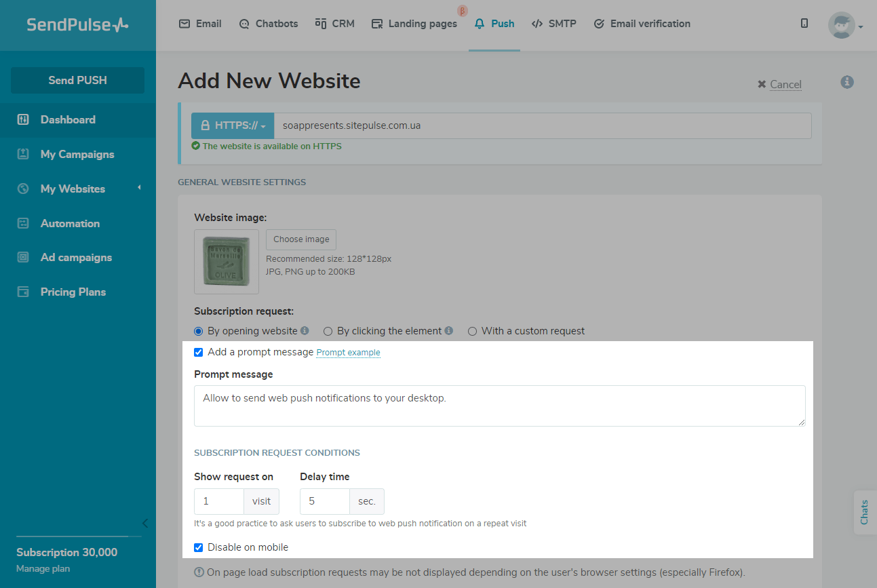Uncheck Add a prompt message checkbox
This screenshot has width=877, height=588.
199,353
